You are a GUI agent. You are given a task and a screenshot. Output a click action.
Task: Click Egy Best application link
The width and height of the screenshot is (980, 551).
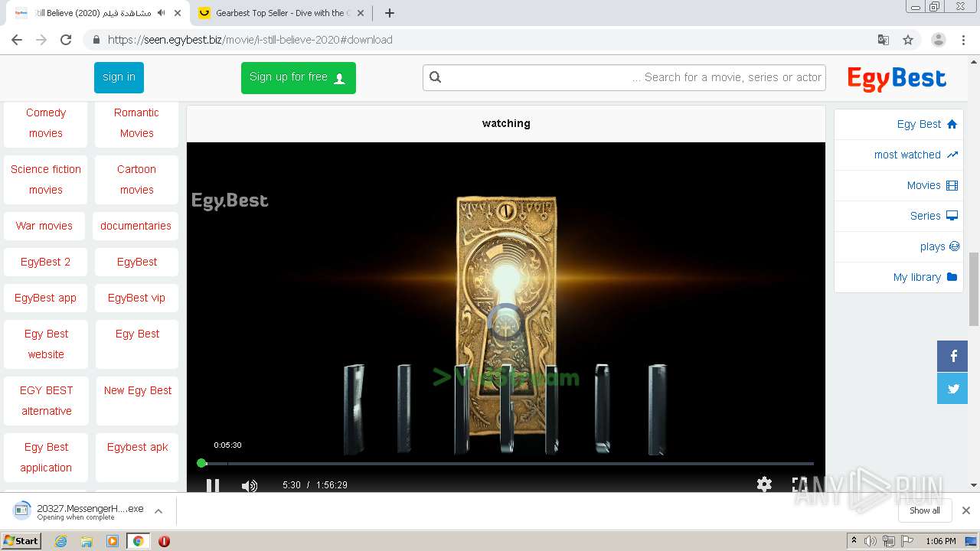[46, 457]
